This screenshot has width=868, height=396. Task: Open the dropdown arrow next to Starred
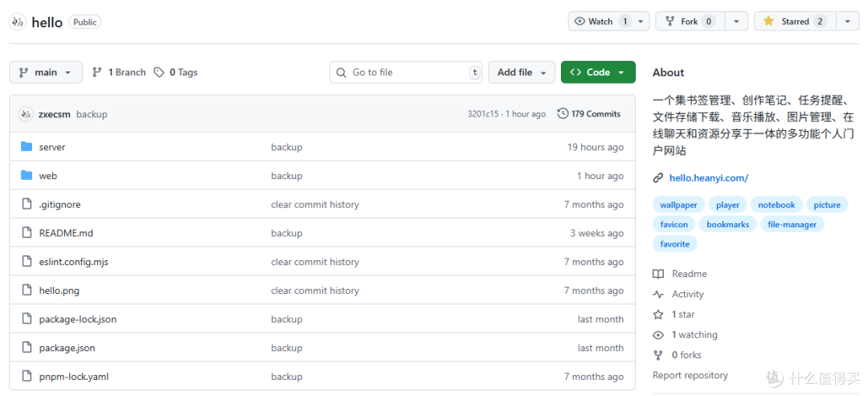coord(848,22)
